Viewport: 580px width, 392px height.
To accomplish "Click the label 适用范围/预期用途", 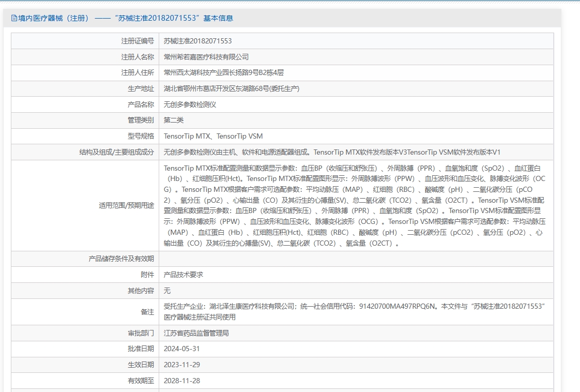I will point(127,205).
